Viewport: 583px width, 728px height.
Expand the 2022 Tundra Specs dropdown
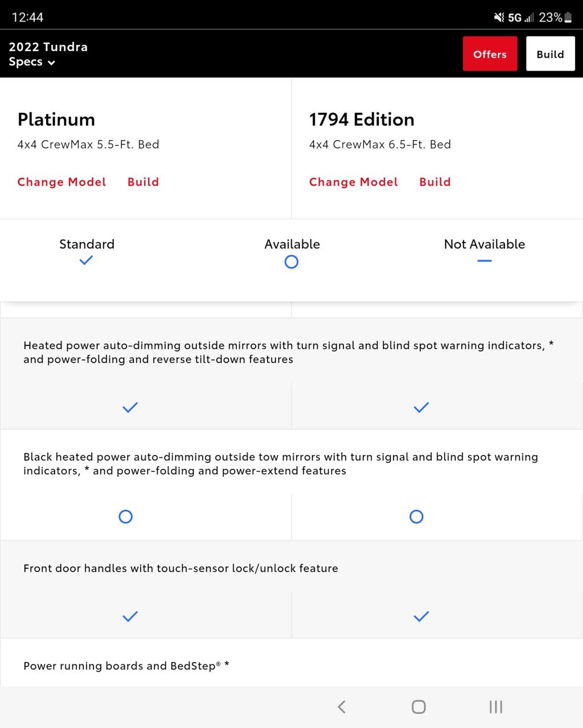tap(48, 54)
